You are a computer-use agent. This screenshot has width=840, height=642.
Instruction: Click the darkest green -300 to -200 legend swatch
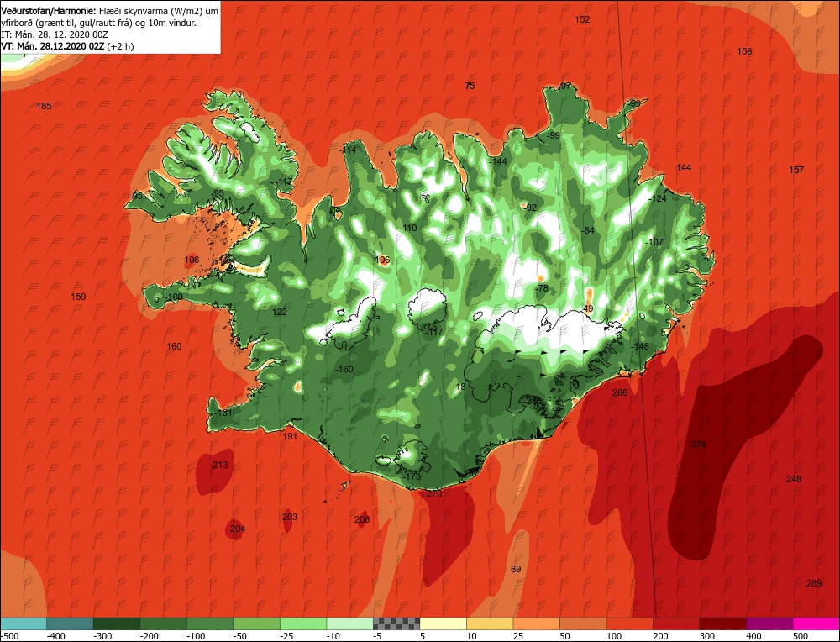click(116, 624)
